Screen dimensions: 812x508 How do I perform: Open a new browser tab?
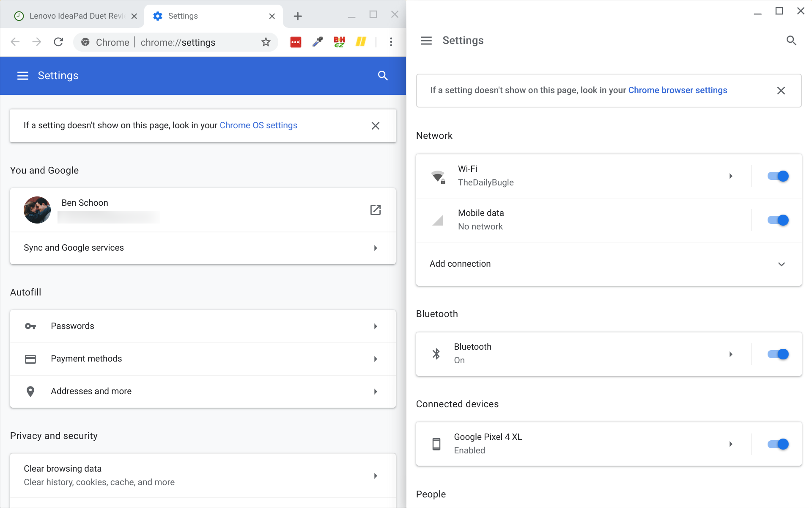click(x=298, y=16)
